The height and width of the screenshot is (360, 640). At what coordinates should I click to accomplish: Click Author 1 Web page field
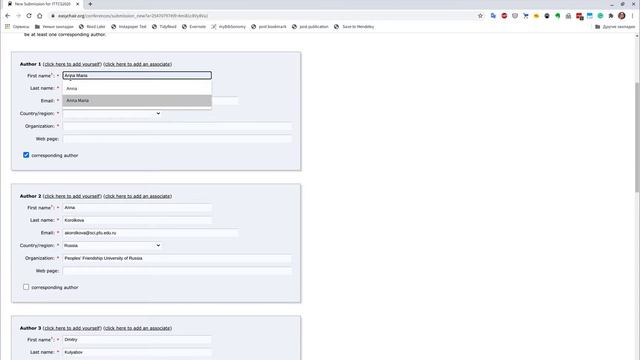coord(178,139)
